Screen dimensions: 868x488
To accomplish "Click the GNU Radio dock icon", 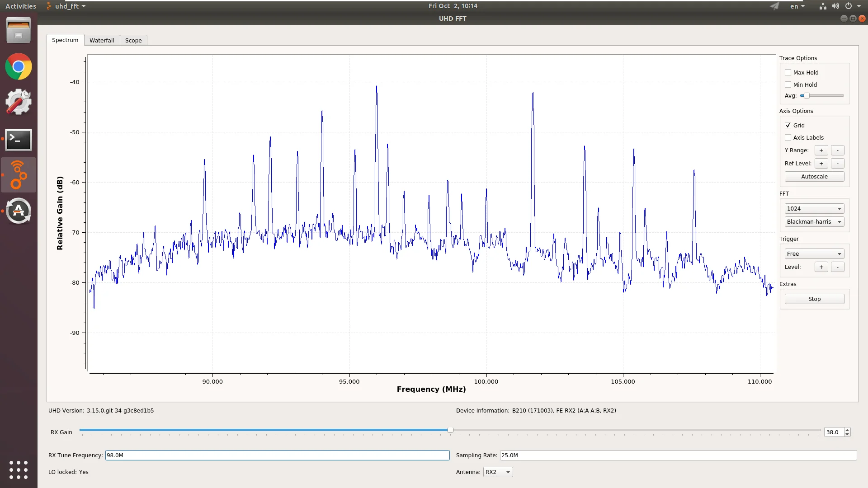I will coord(19,175).
